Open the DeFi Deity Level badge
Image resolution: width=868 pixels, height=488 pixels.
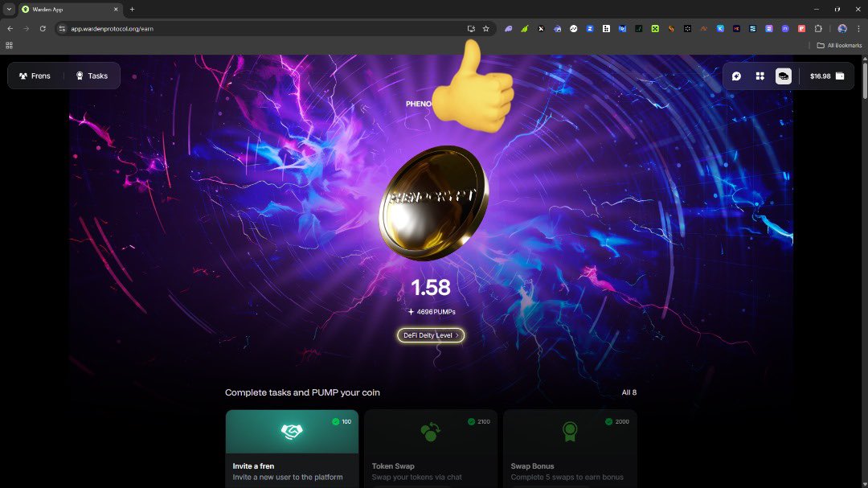click(431, 335)
